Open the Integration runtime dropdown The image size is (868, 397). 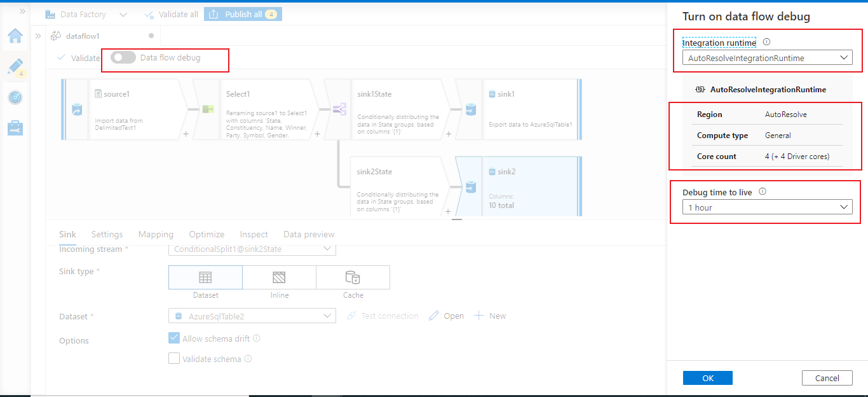click(x=767, y=58)
